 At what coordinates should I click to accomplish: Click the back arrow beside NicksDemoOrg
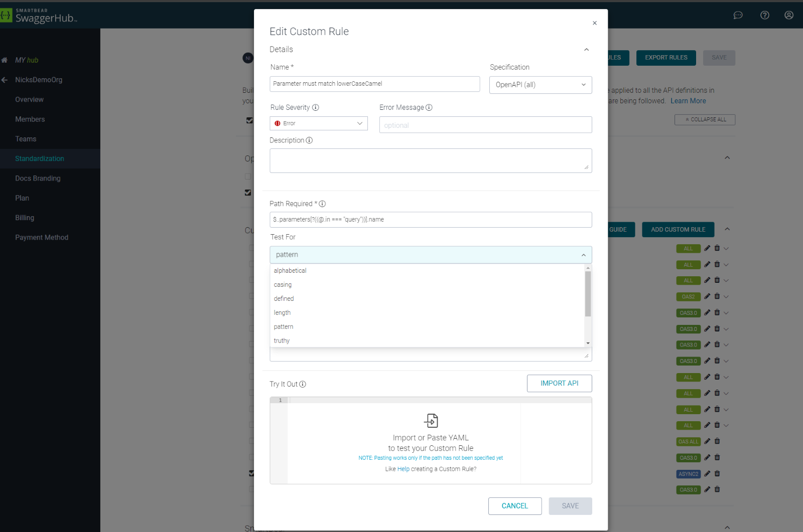pos(5,80)
